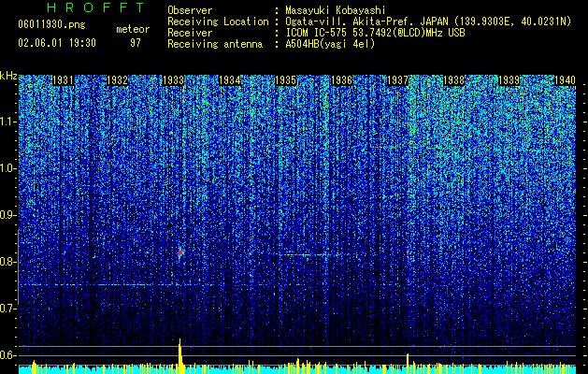This screenshot has height=374, width=588.
Task: Click the A504HB(yagi 4el) antenna text
Action: coord(330,44)
